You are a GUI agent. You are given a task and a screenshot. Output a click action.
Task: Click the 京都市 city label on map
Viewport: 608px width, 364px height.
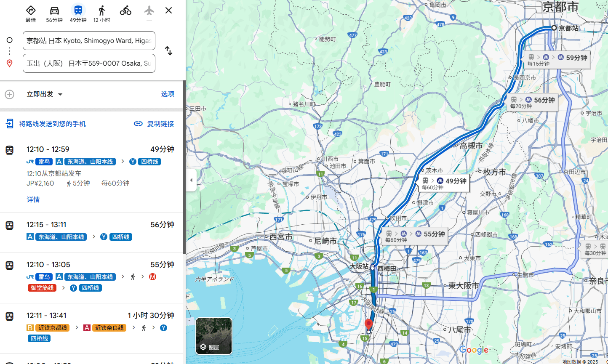coord(560,7)
